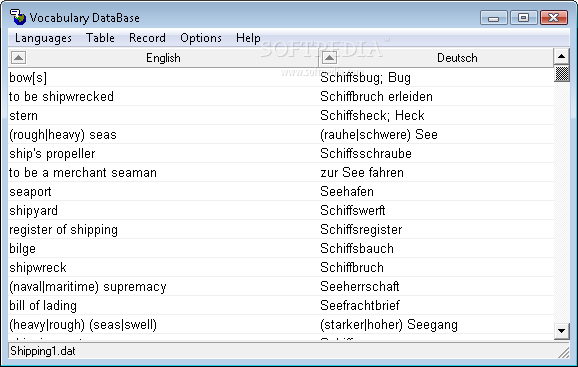Close the Vocabulary DataBase window
The height and width of the screenshot is (367, 578).
[554, 18]
